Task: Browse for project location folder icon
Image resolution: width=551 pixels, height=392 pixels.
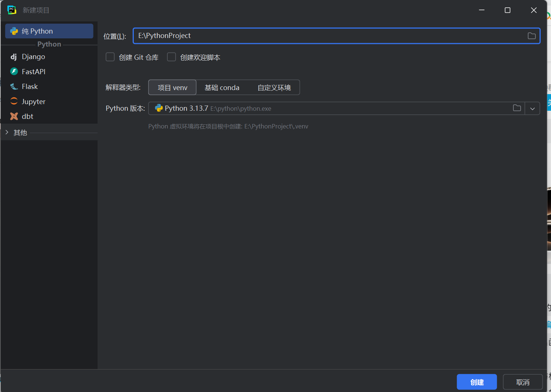Action: pyautogui.click(x=531, y=36)
